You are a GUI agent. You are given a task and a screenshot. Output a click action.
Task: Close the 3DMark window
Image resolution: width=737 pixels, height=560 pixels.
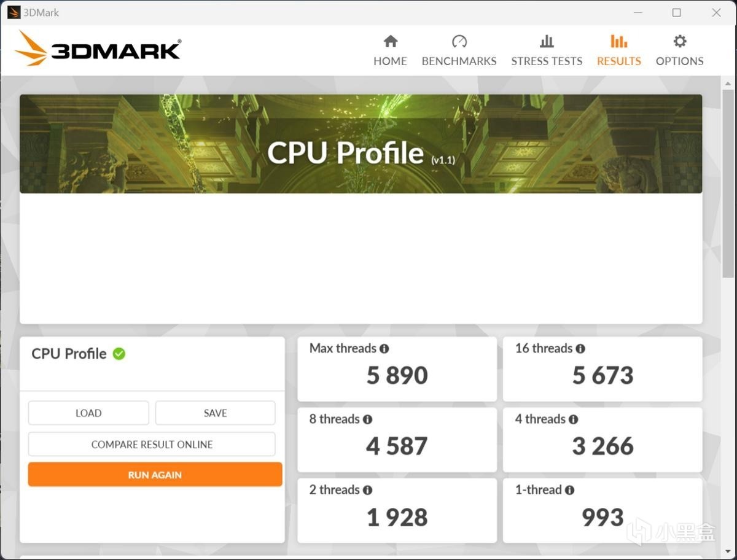716,12
